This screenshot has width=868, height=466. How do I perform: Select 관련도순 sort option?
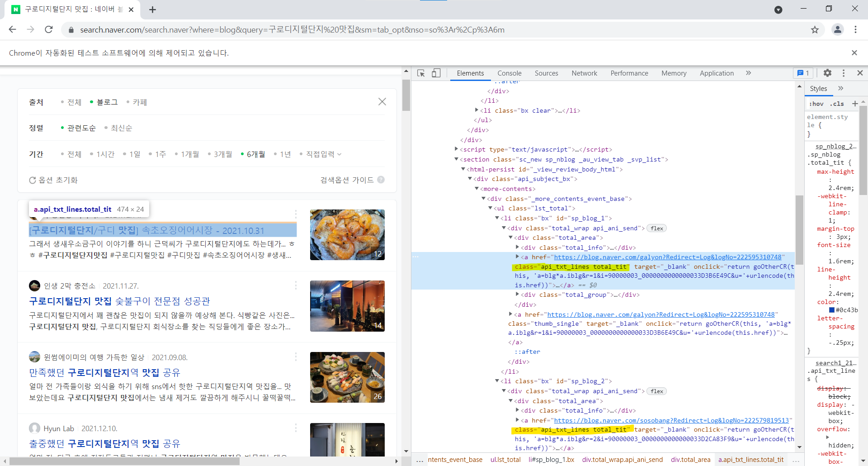click(79, 128)
